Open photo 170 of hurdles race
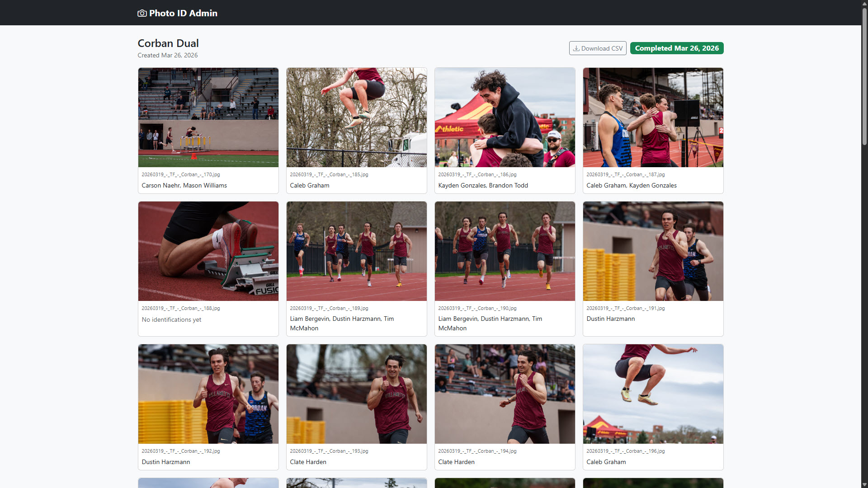The width and height of the screenshot is (868, 488). click(x=208, y=117)
